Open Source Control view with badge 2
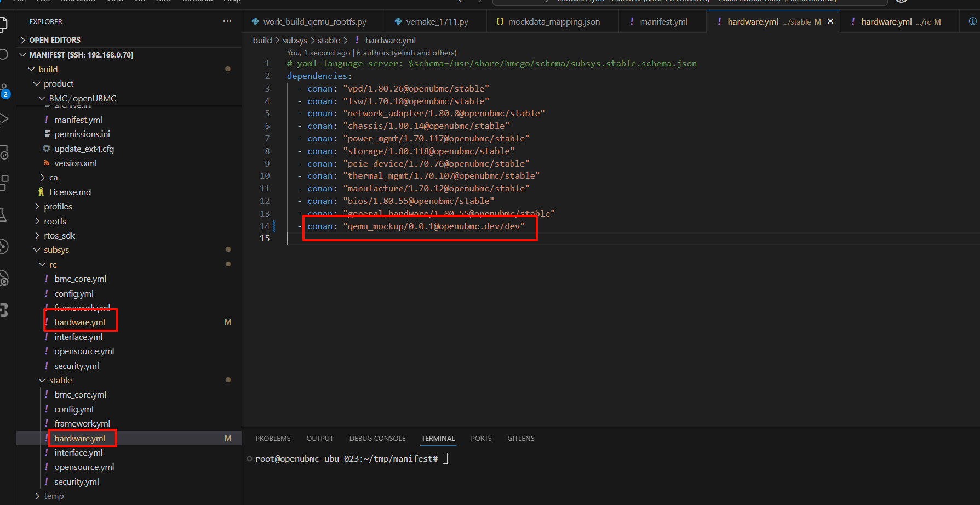Viewport: 980px width, 505px height. coord(4,89)
